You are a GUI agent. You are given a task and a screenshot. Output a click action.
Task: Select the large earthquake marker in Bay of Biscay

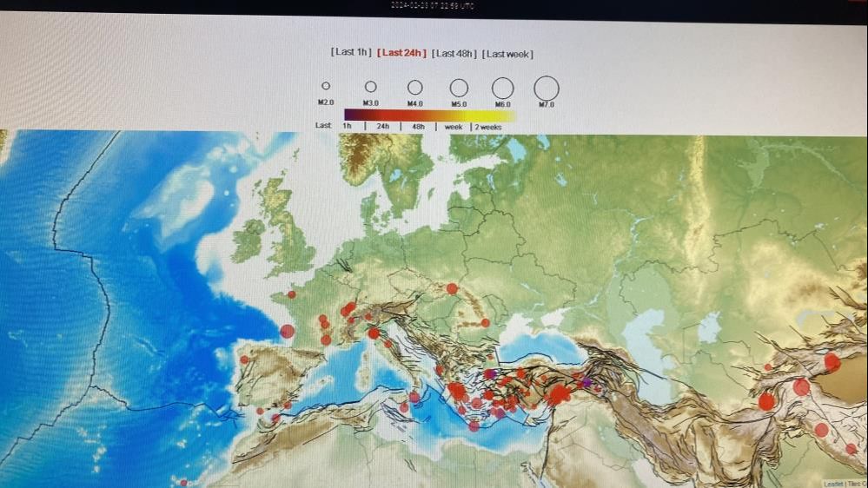(288, 331)
